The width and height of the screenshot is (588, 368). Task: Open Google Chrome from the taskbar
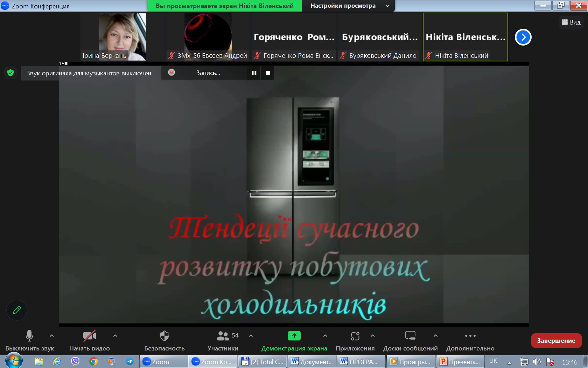coord(93,361)
